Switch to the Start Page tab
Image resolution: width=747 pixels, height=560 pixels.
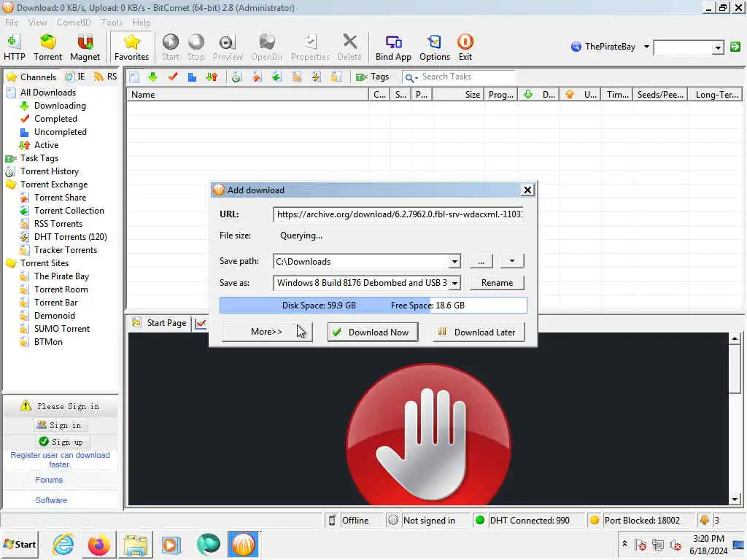[160, 323]
